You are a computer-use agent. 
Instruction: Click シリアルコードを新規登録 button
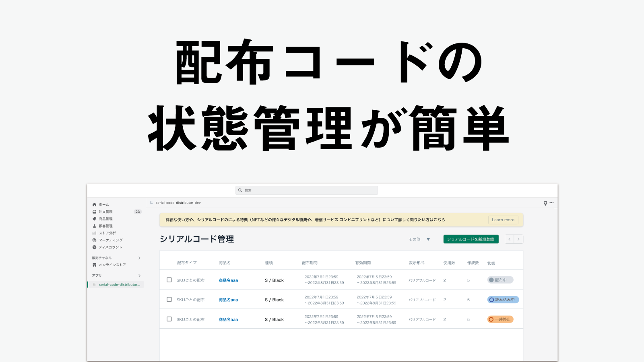click(471, 239)
